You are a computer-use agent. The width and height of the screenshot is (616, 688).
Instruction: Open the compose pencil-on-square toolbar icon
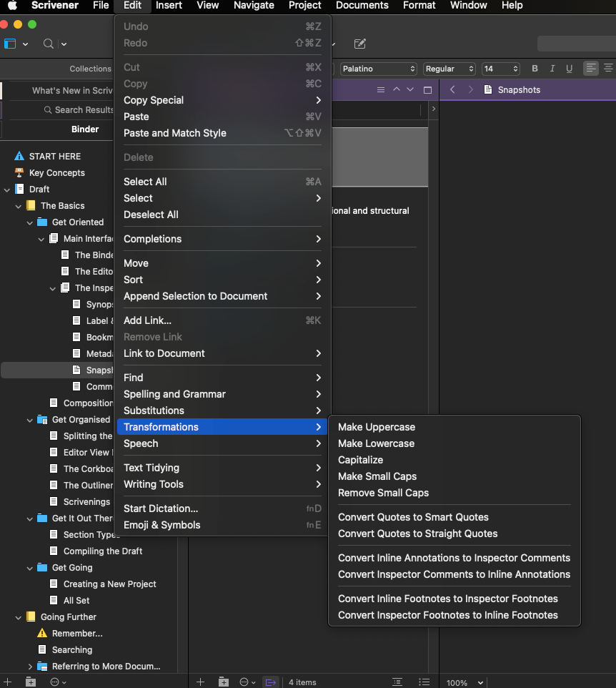tap(360, 44)
